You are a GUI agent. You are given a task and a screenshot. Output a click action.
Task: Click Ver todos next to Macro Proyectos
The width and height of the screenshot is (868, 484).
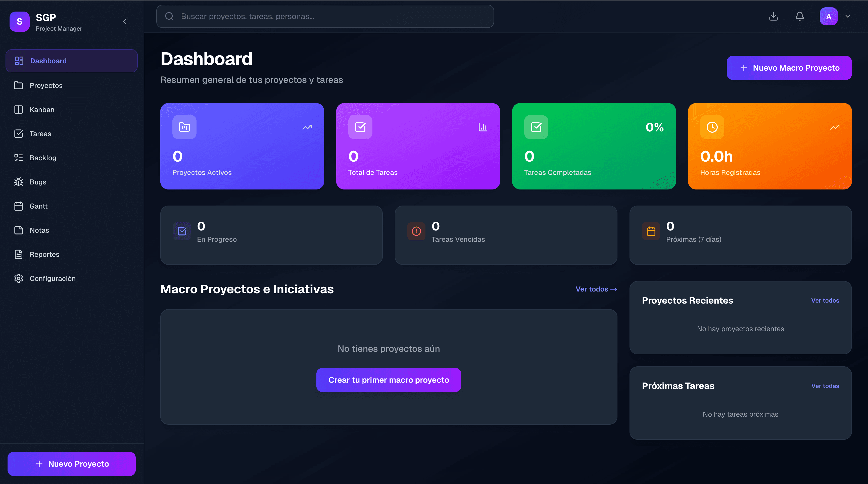(x=596, y=289)
